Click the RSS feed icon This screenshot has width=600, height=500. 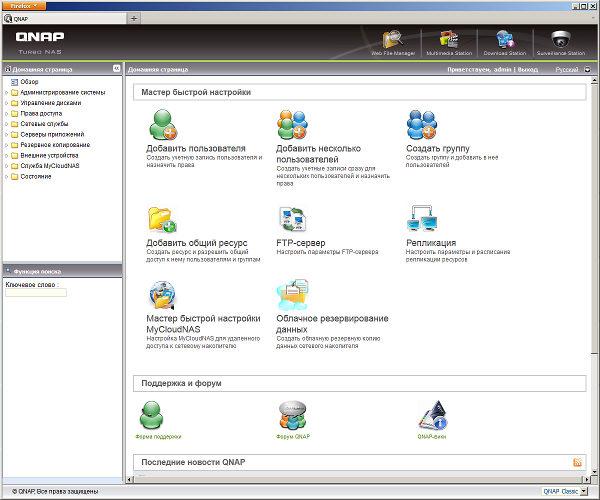[577, 462]
